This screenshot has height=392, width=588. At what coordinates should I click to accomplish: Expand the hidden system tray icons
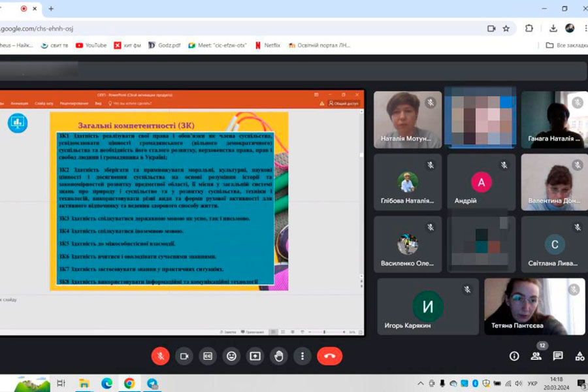pos(420,383)
